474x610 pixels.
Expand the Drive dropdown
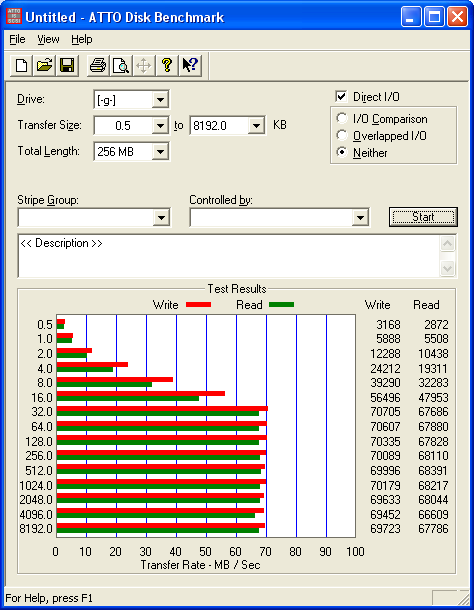(160, 100)
